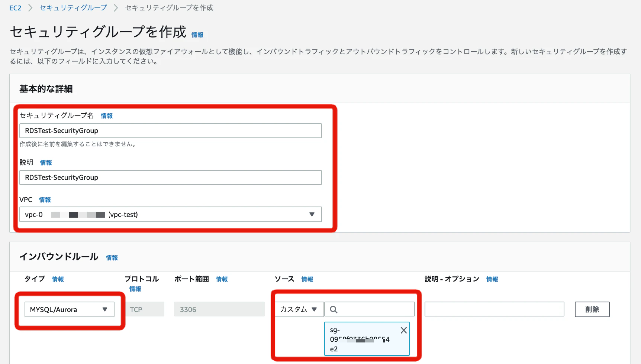Click the rule description optional field
The height and width of the screenshot is (364, 641).
(x=495, y=309)
